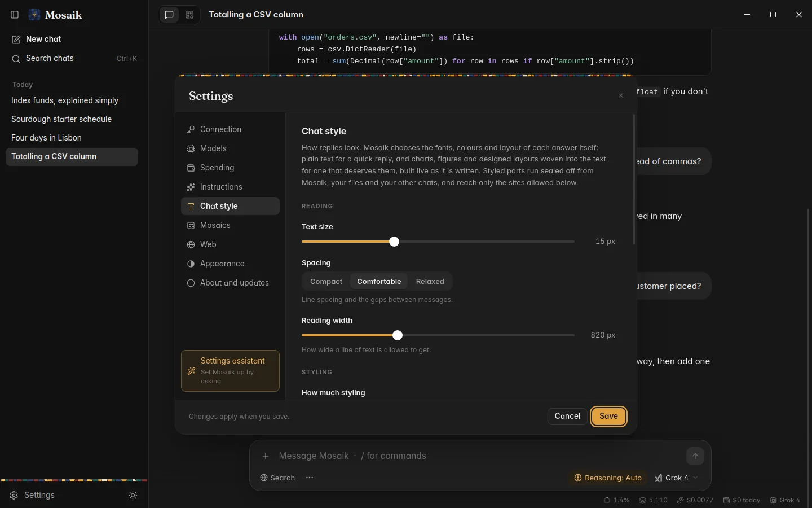Click the Grok 4 status bar entry
The height and width of the screenshot is (508, 812).
click(x=785, y=500)
